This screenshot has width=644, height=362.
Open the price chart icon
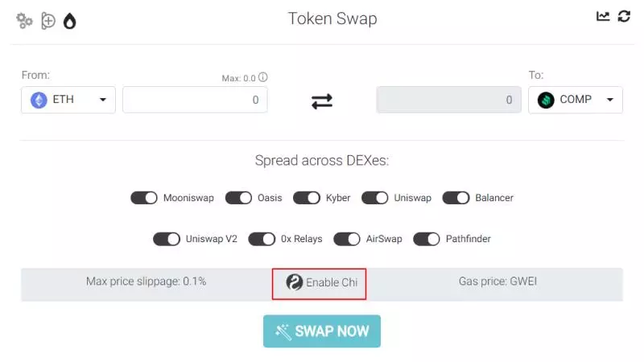[603, 16]
